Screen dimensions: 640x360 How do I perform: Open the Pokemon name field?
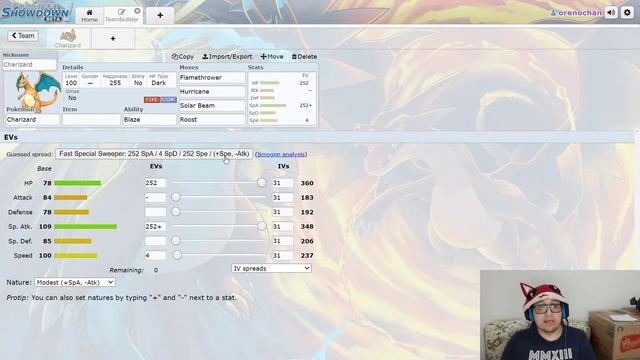32,120
